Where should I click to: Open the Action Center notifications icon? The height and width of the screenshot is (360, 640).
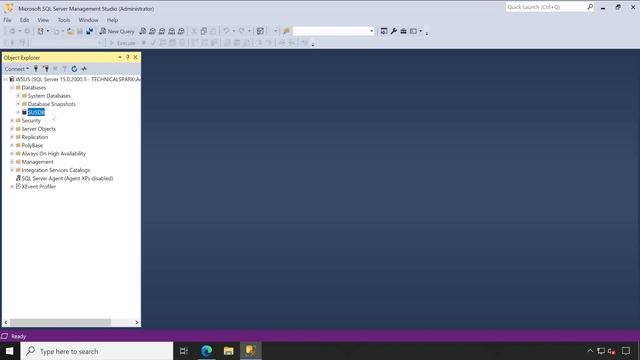[626, 351]
